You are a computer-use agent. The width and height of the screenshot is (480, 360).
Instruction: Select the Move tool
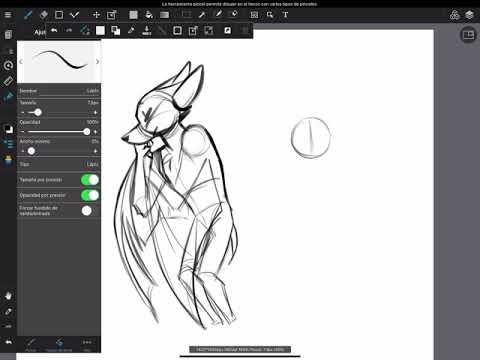click(96, 15)
